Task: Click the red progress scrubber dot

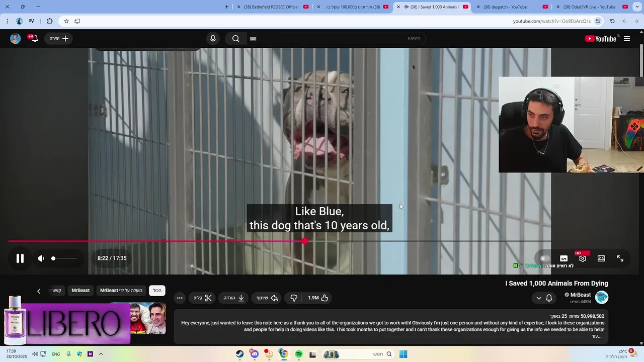Action: pyautogui.click(x=305, y=241)
